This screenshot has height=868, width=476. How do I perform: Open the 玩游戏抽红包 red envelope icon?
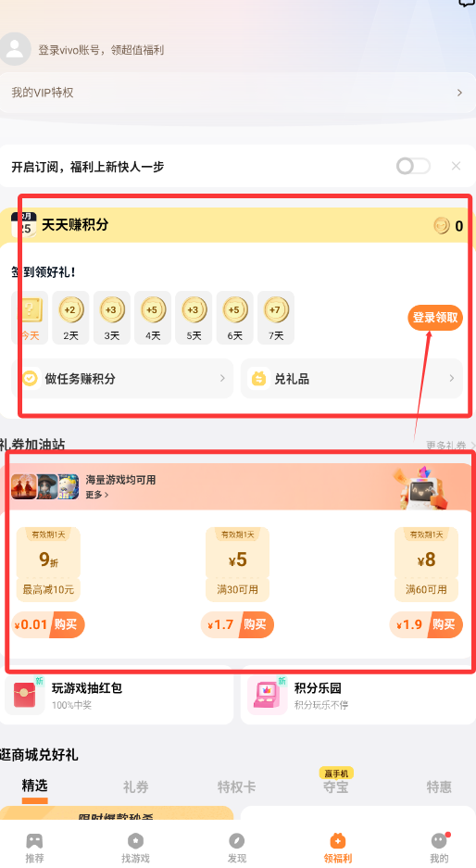point(24,696)
